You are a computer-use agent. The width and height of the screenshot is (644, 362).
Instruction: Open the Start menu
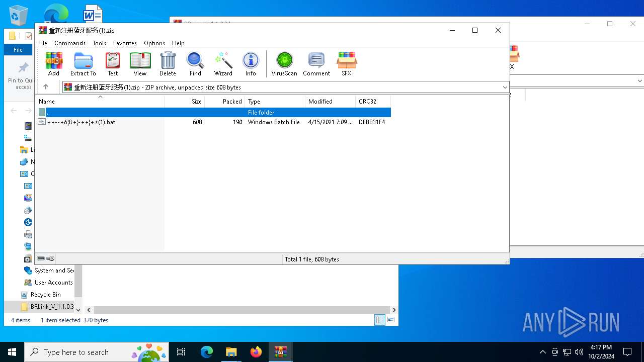click(x=12, y=352)
